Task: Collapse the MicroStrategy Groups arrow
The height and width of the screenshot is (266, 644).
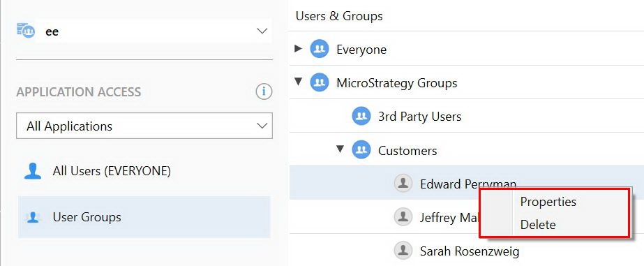Action: (298, 82)
